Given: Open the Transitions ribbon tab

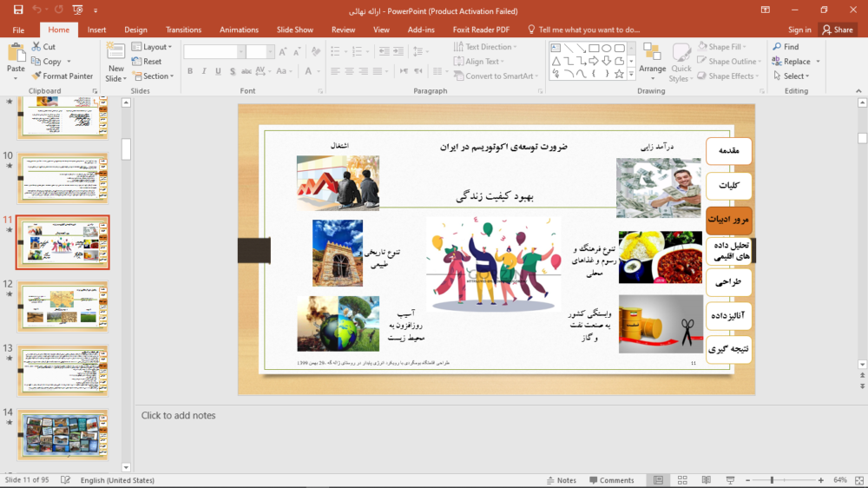Looking at the screenshot, I should pos(183,30).
